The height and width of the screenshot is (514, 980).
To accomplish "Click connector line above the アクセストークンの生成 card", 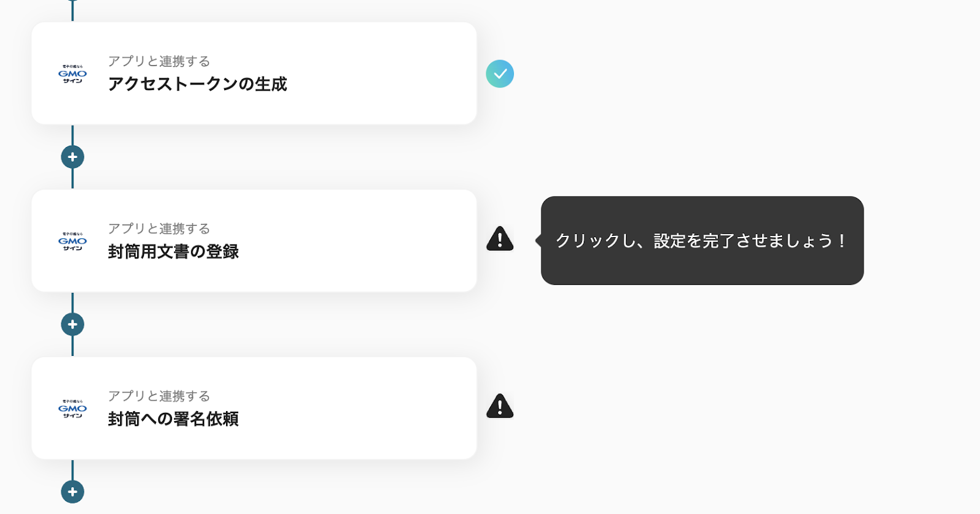I will coord(72,9).
